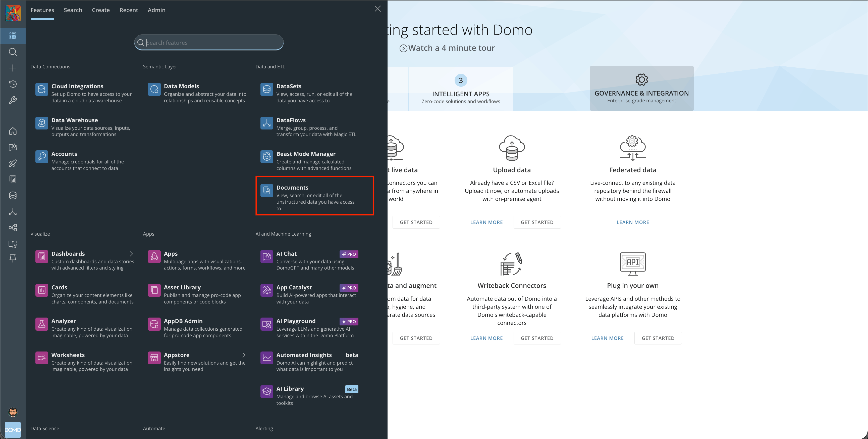Switch to the Create tab
Viewport: 868px width, 439px height.
point(101,10)
